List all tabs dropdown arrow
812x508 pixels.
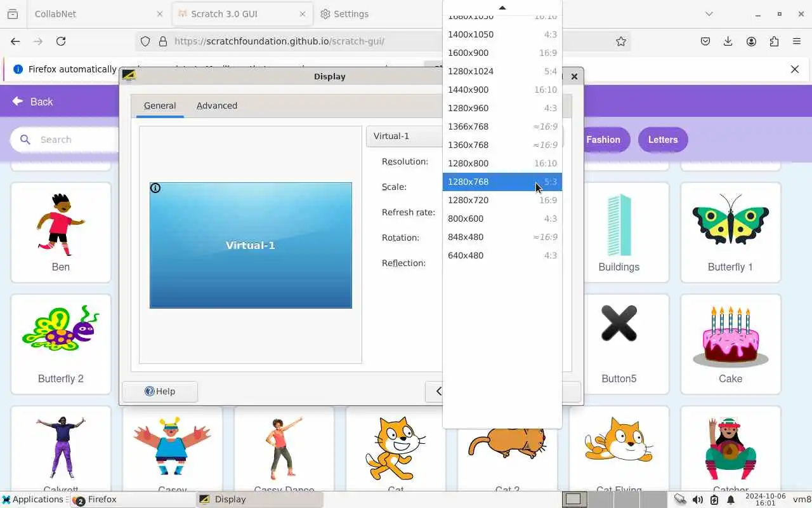[709, 14]
